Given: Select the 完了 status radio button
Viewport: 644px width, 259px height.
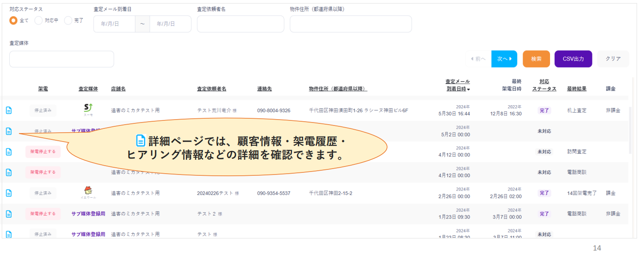Looking at the screenshot, I should (x=68, y=20).
